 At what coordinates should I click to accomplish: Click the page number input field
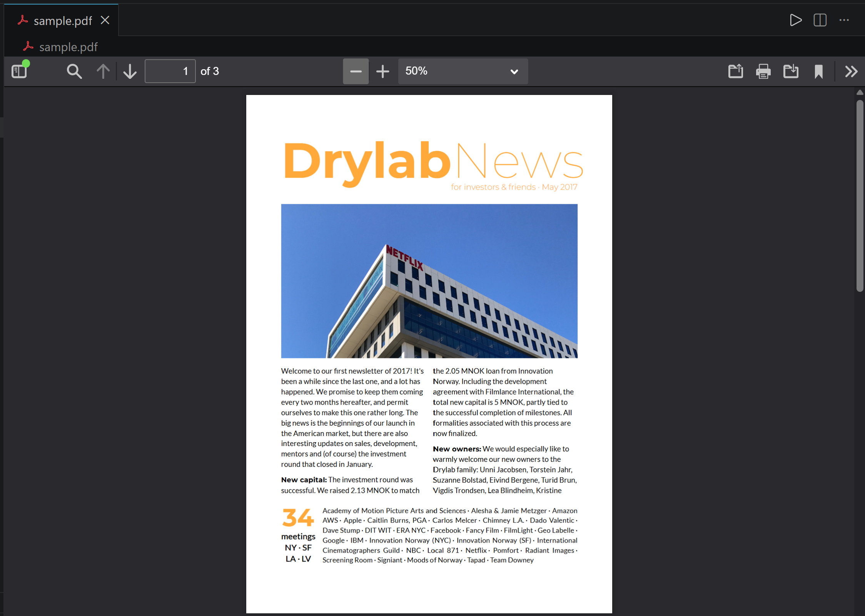click(170, 71)
